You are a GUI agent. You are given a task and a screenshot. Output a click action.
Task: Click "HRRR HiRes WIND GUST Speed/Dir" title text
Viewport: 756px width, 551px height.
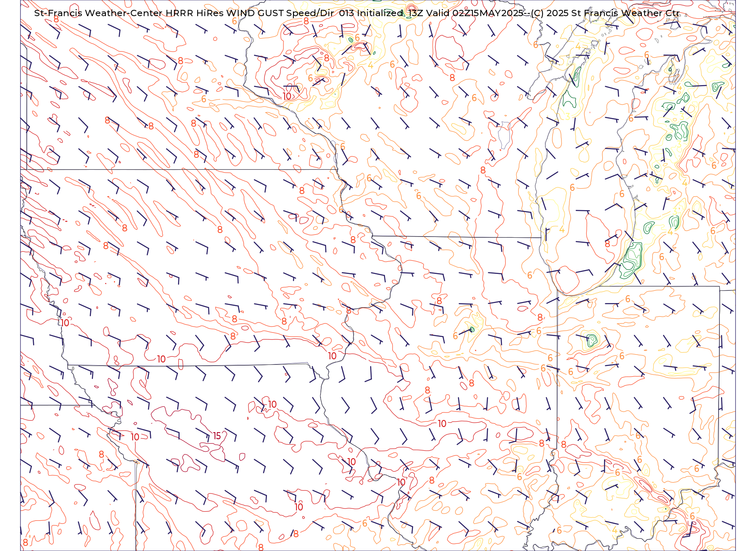pyautogui.click(x=250, y=13)
